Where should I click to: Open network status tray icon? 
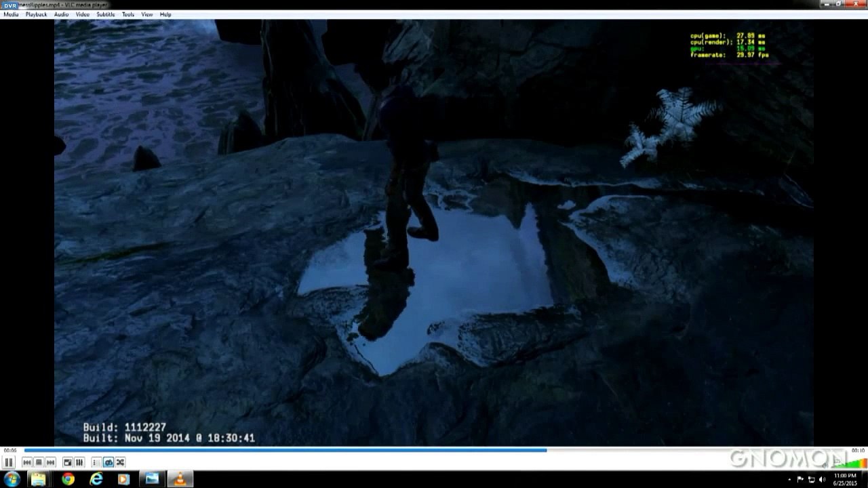click(x=812, y=480)
